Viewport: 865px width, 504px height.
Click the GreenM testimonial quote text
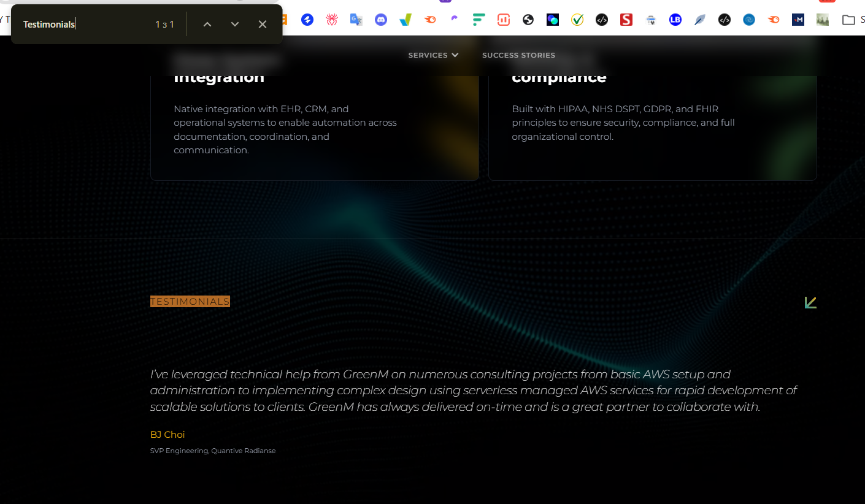pos(474,390)
